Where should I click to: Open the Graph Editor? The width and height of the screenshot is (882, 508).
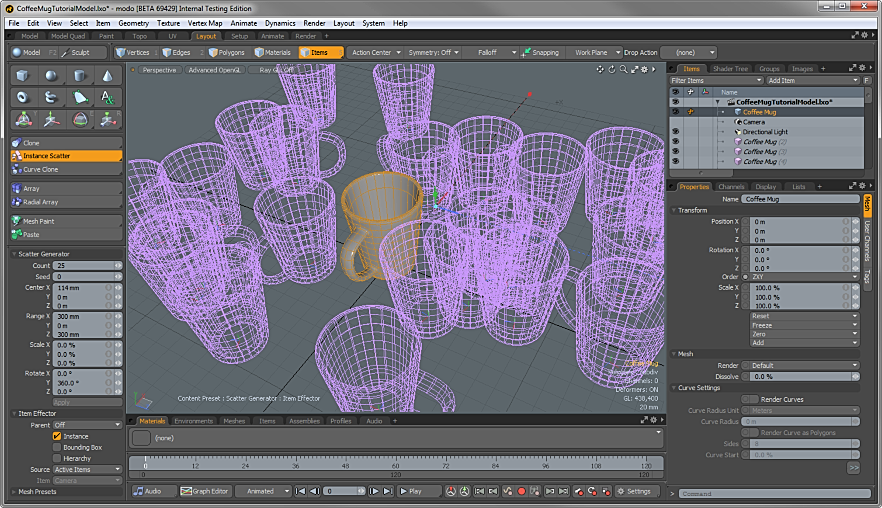pos(205,491)
